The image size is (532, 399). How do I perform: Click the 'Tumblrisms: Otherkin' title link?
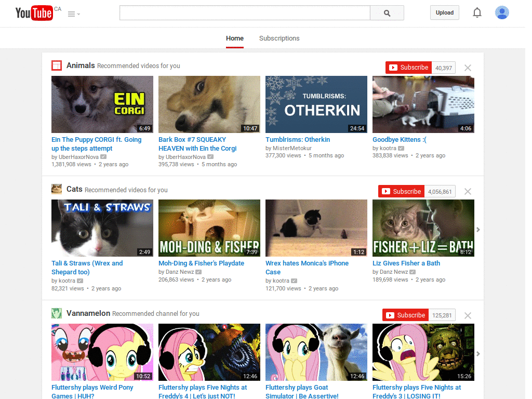(298, 139)
